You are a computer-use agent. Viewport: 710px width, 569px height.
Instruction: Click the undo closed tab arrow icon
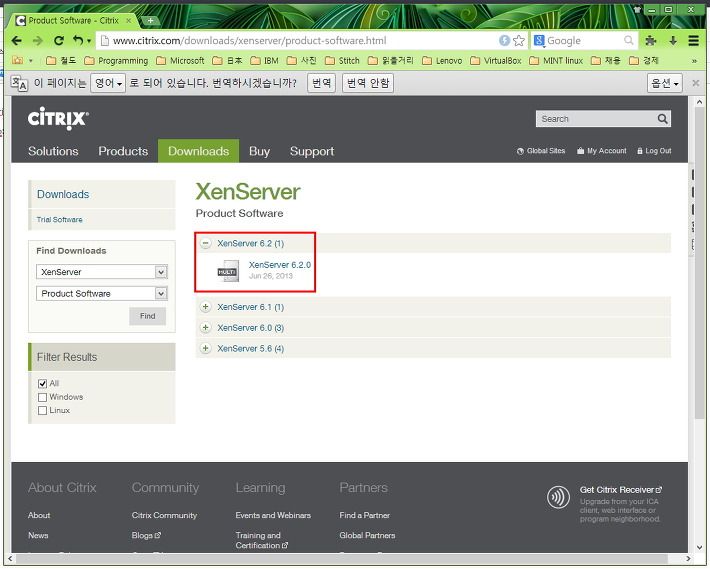(78, 41)
